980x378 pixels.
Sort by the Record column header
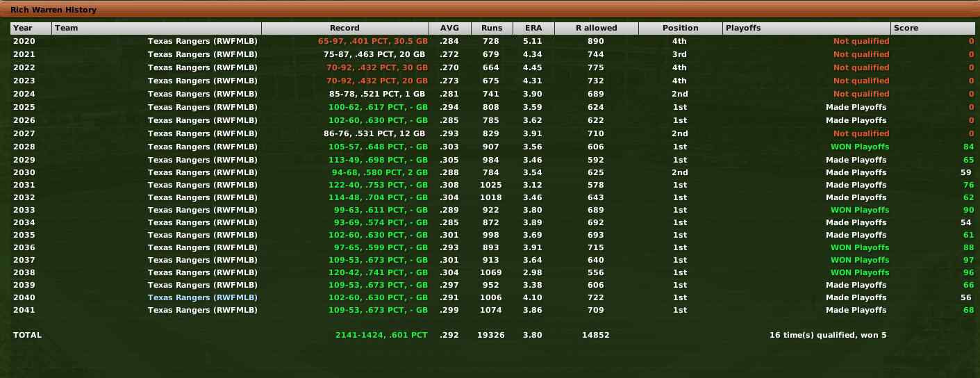coord(345,28)
